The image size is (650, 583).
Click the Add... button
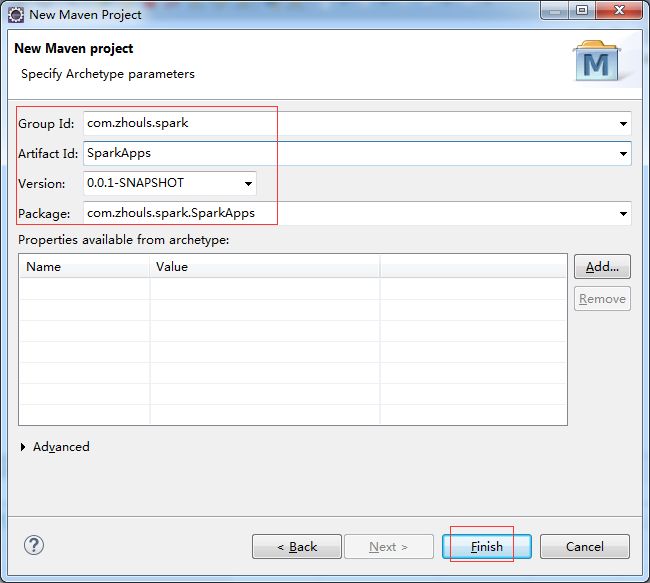tap(602, 267)
